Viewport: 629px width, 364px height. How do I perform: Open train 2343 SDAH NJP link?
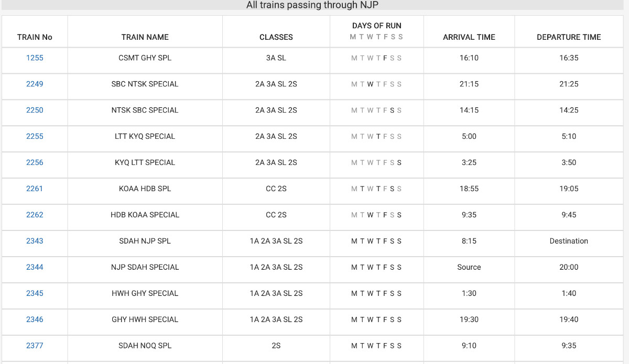point(35,241)
